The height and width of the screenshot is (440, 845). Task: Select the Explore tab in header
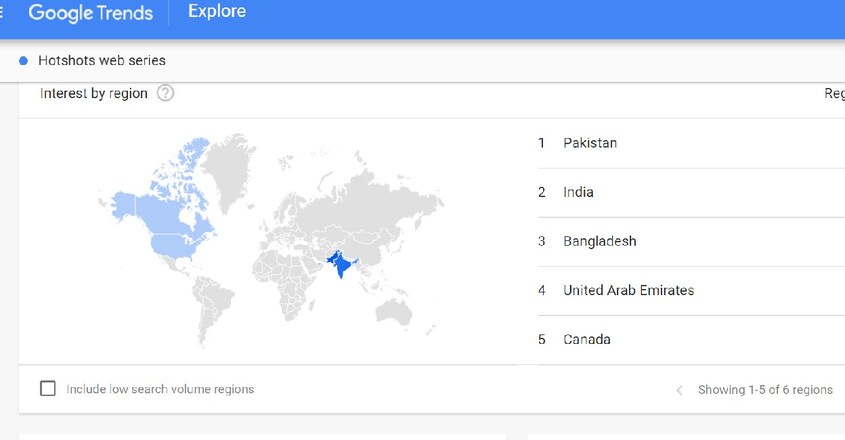point(217,11)
